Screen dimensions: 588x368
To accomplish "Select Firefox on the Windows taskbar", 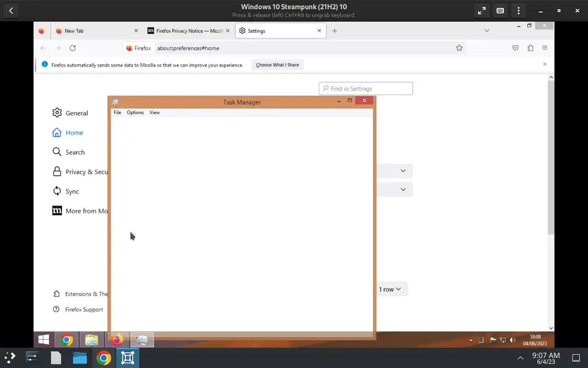I will coord(117,340).
